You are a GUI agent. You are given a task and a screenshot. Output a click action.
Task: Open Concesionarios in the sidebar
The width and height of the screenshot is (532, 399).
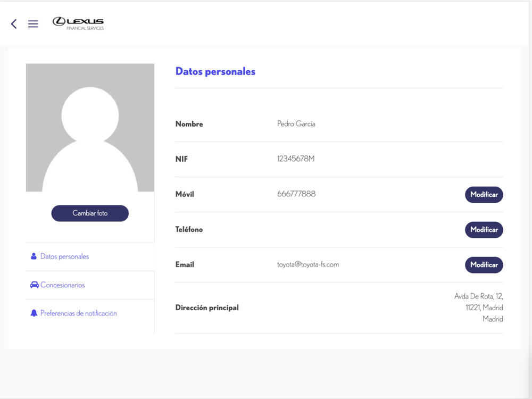coord(62,285)
